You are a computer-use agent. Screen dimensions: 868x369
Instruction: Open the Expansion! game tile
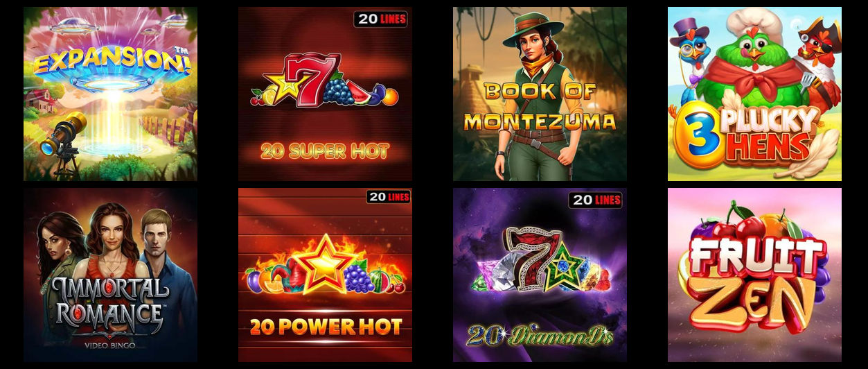point(110,94)
